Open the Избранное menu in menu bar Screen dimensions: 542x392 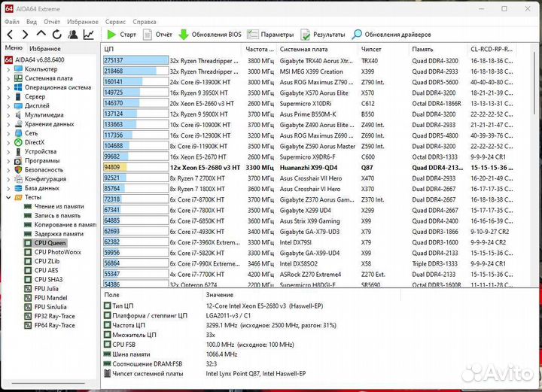(x=83, y=22)
